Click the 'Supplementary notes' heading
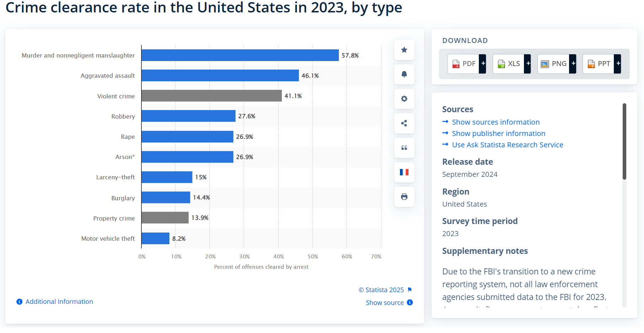Image resolution: width=644 pixels, height=333 pixels. (485, 251)
